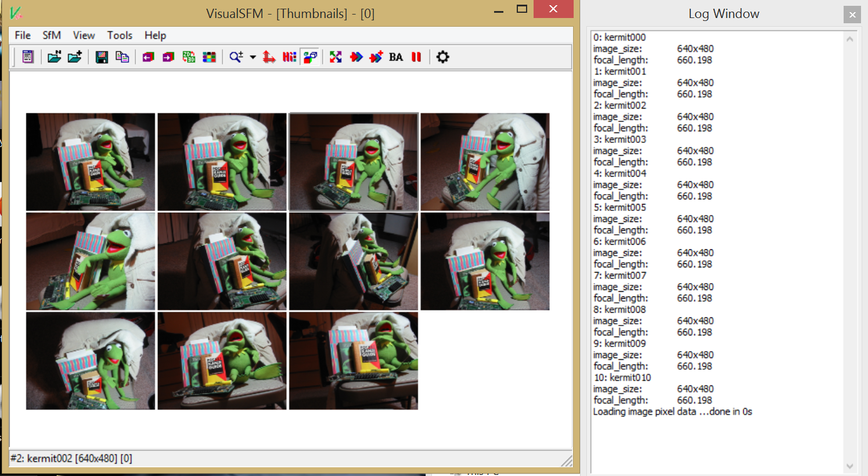Viewport: 868px width, 476px height.
Task: Click the '6: kermit006' log line
Action: coord(620,241)
